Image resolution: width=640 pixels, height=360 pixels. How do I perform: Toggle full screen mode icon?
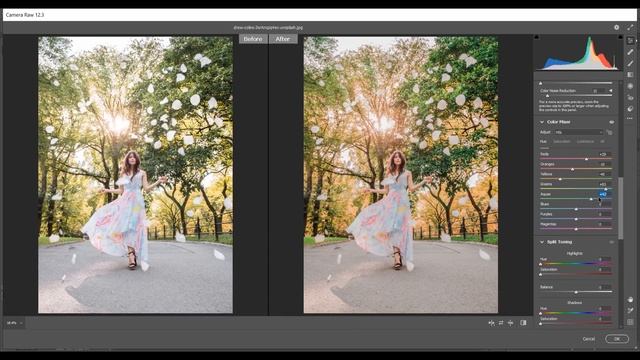tap(630, 27)
